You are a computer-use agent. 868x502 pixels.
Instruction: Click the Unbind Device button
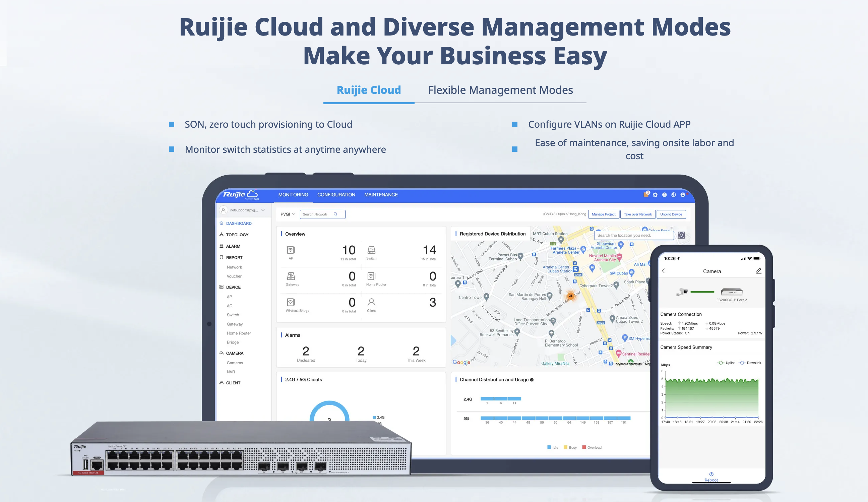(x=671, y=214)
